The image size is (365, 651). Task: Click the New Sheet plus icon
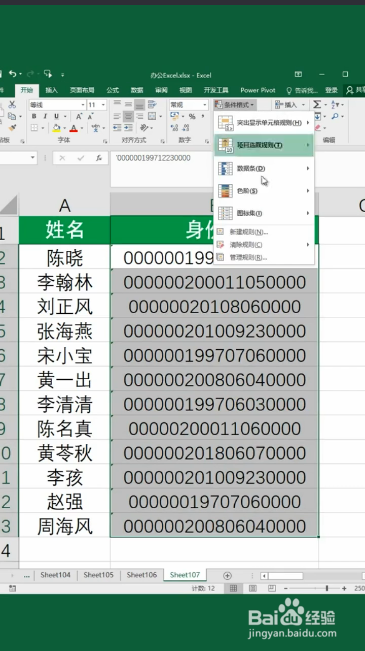(x=227, y=575)
